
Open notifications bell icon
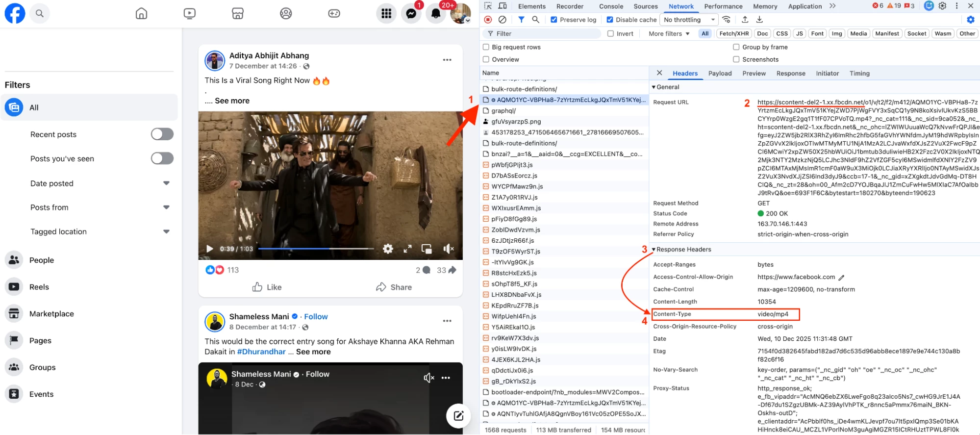coord(436,14)
